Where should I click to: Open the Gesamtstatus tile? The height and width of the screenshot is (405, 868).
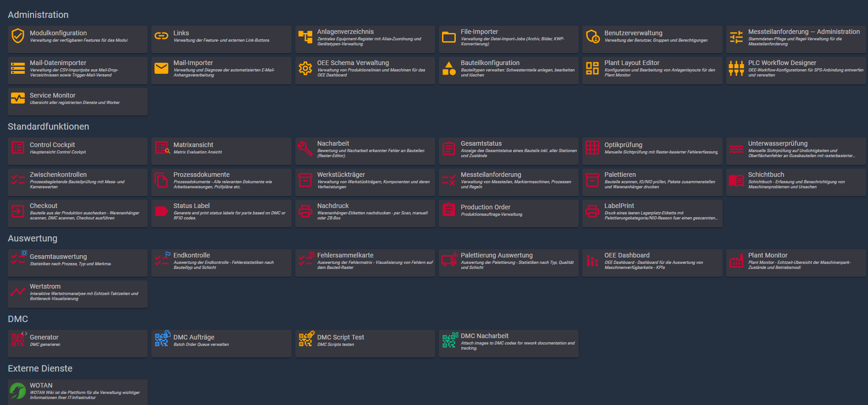coord(509,151)
